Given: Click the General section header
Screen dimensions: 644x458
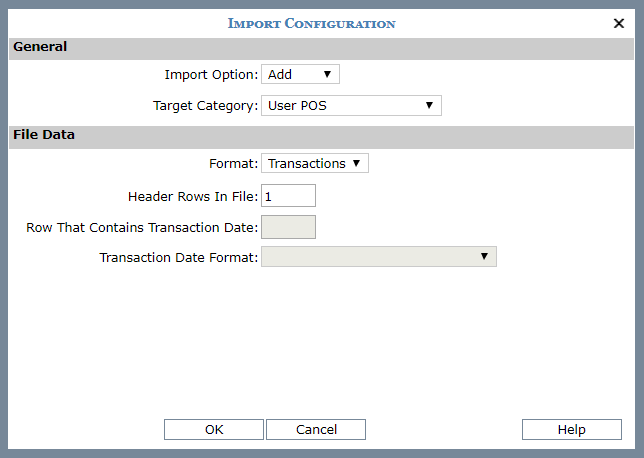Looking at the screenshot, I should (x=40, y=47).
